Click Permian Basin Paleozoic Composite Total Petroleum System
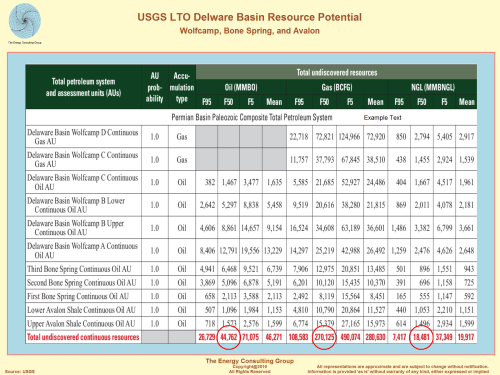 252,117
